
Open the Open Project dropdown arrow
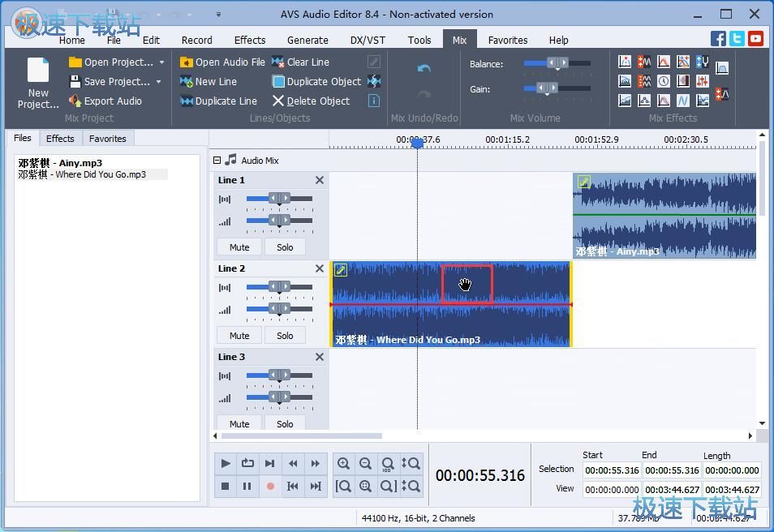[x=162, y=62]
